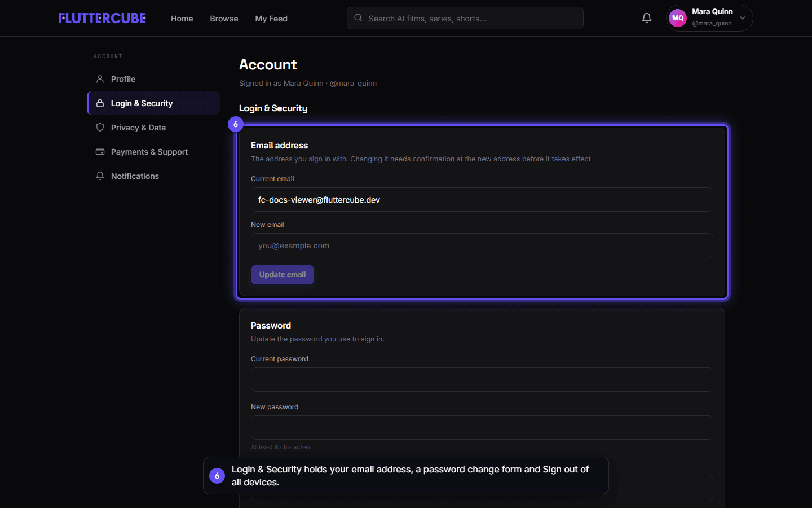Screen dimensions: 812x508
Task: Click the Profile person icon in sidebar
Action: click(x=100, y=79)
